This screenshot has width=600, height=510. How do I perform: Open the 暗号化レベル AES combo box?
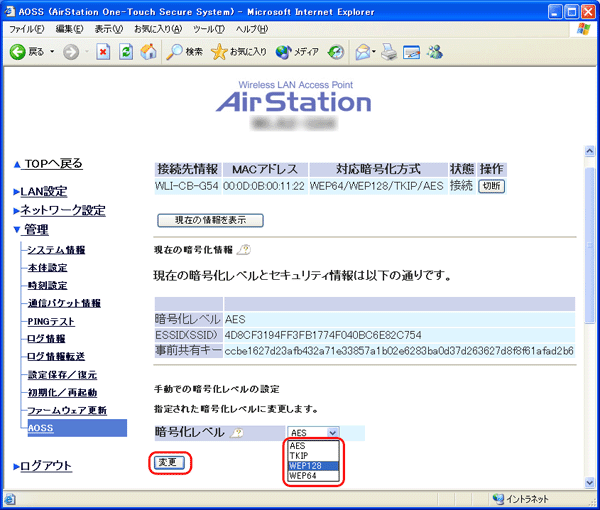313,433
